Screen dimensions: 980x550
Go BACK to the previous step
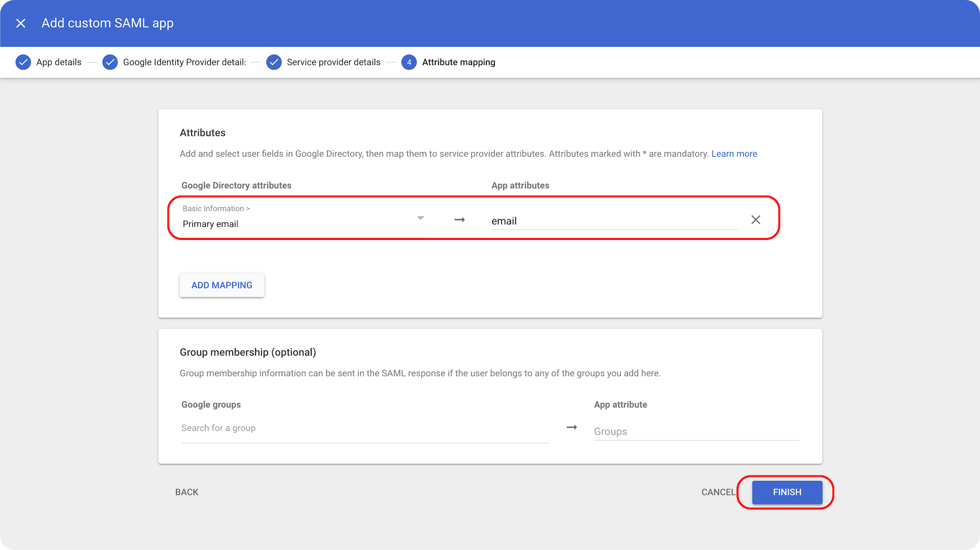click(x=186, y=492)
